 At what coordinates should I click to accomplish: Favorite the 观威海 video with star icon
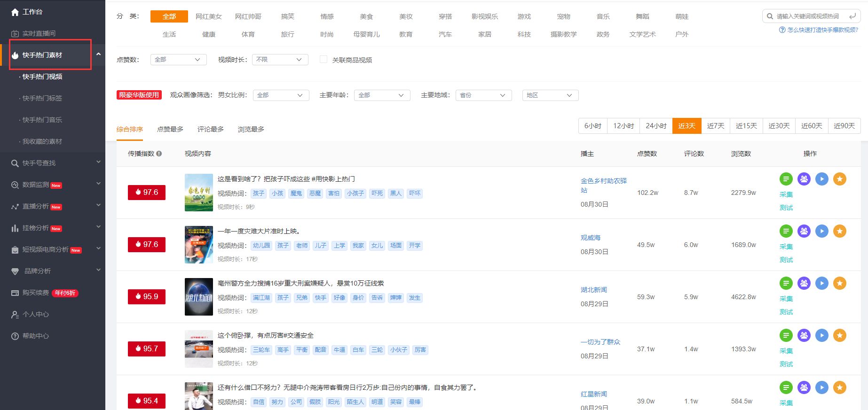pos(840,231)
